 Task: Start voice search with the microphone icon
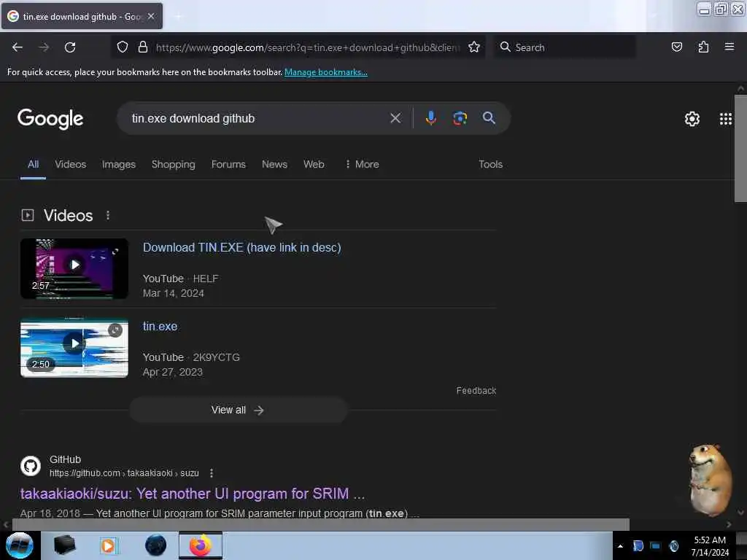click(430, 117)
